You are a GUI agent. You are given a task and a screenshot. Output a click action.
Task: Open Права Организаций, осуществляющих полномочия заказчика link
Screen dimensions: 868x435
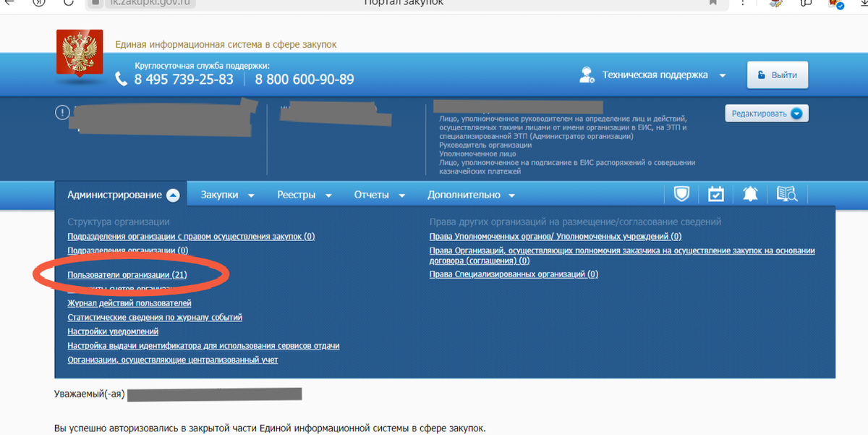pos(622,255)
